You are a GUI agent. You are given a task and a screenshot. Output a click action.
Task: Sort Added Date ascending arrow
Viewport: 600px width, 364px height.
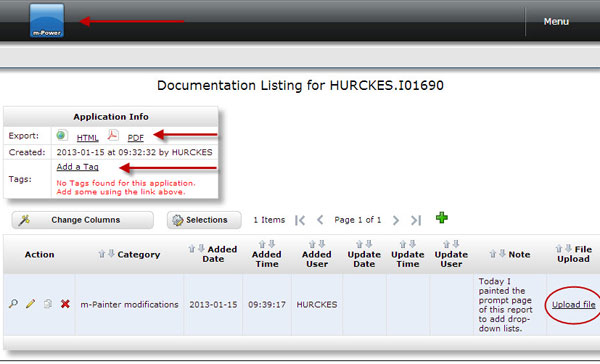(x=192, y=249)
